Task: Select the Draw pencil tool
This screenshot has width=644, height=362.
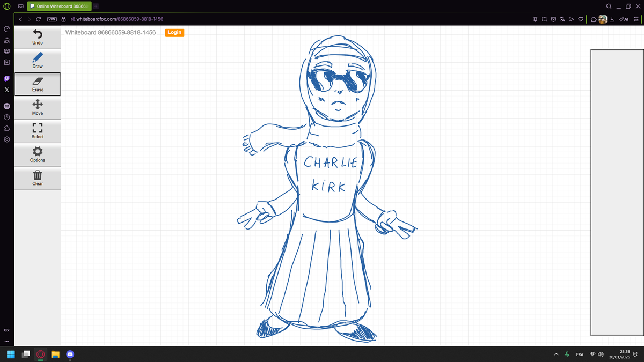Action: [38, 61]
